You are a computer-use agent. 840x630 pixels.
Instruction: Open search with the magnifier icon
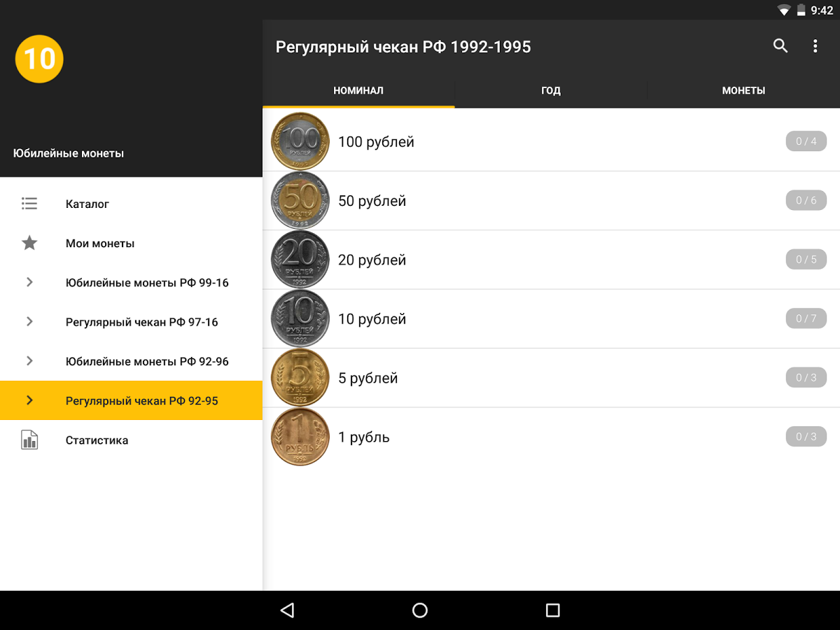pos(780,46)
